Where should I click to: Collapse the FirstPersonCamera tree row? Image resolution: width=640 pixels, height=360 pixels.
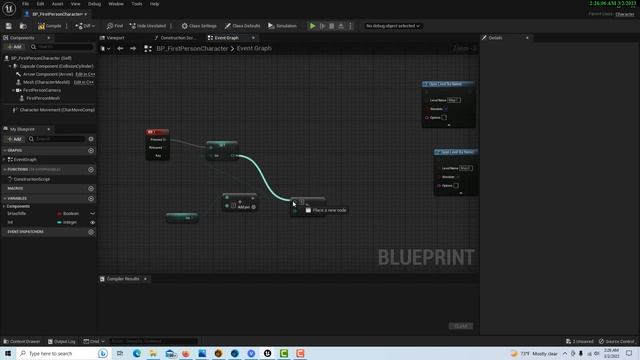click(x=13, y=90)
